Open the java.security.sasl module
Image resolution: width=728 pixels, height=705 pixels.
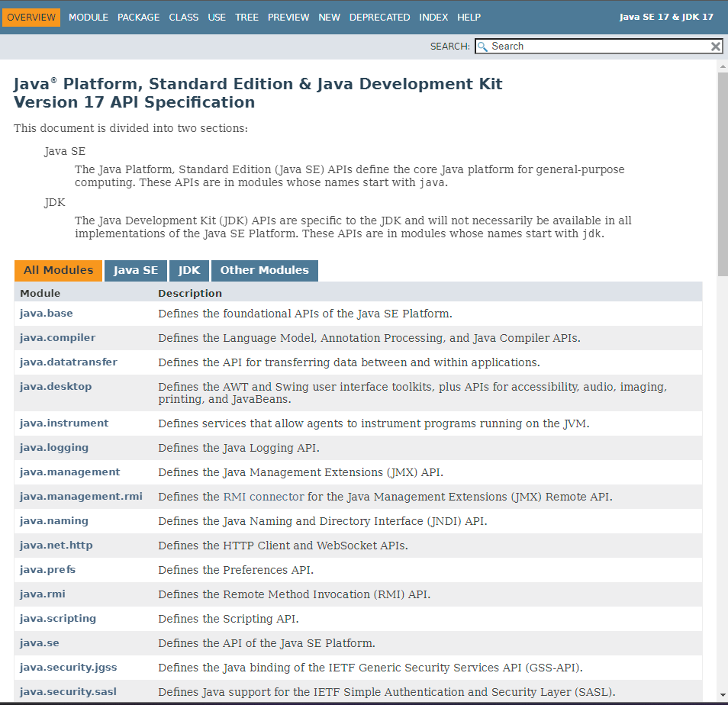(68, 691)
